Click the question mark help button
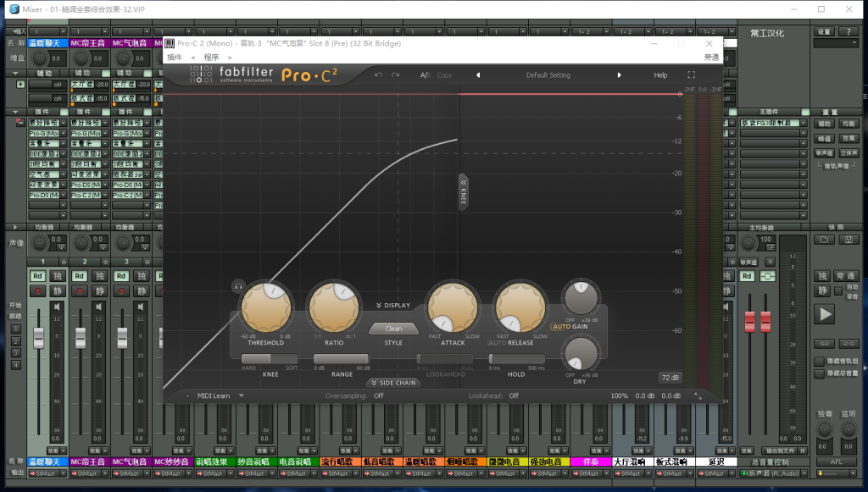 [x=849, y=31]
